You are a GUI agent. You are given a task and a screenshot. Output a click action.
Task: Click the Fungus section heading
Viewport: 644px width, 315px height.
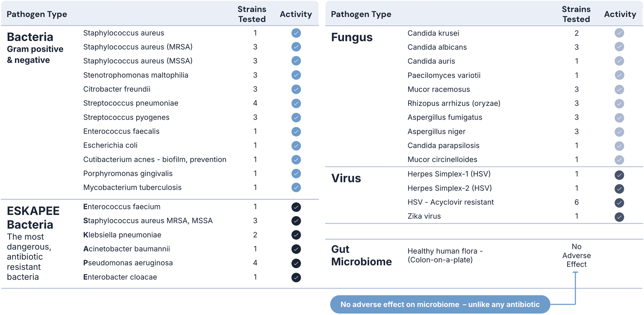pos(352,37)
